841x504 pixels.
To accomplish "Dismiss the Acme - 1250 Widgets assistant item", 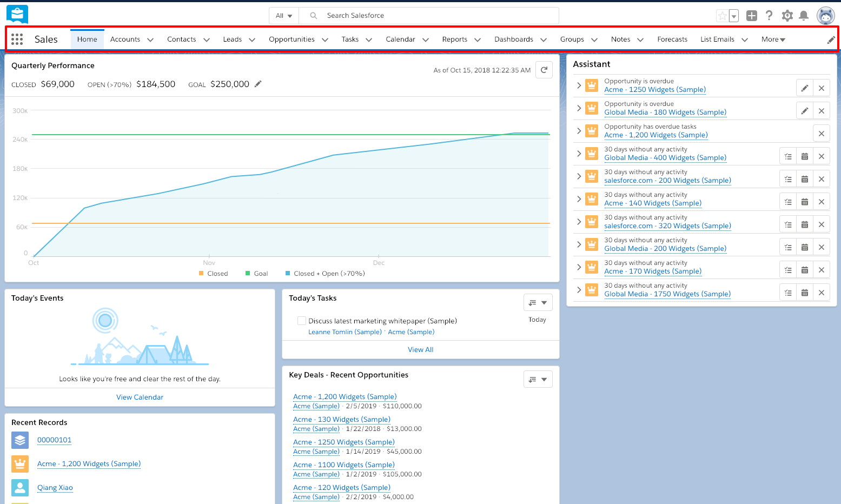I will (822, 88).
